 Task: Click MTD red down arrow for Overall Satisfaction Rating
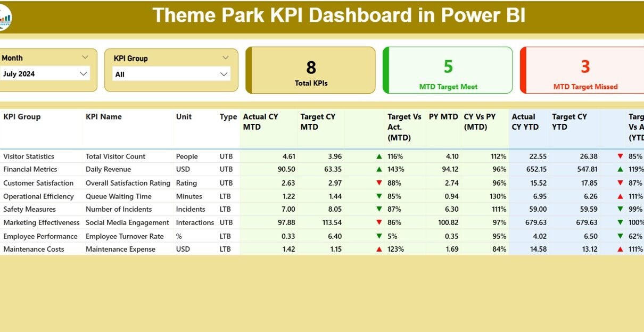click(379, 183)
